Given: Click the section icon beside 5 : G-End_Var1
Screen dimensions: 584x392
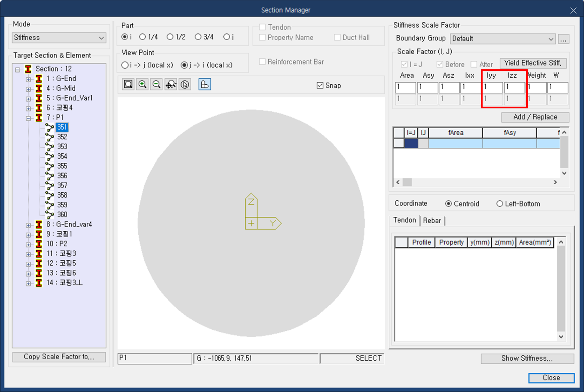Looking at the screenshot, I should pos(39,98).
